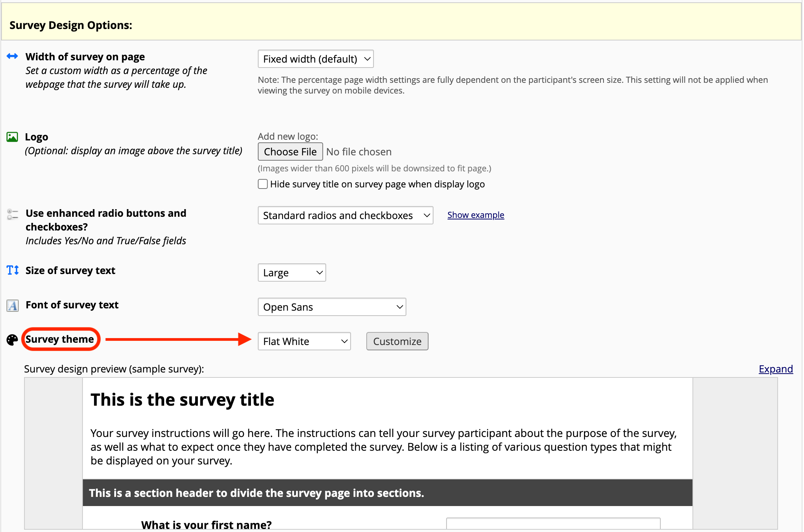Click the Survey theme palette icon
This screenshot has width=804, height=532.
click(x=12, y=340)
